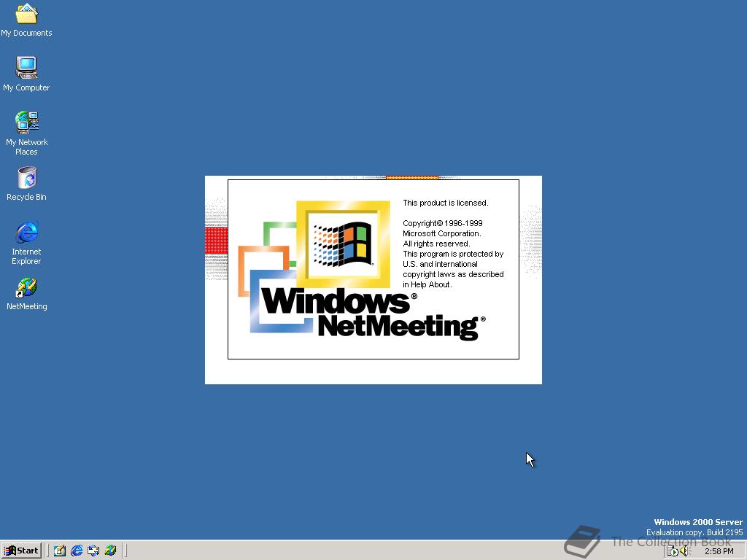747x560 pixels.
Task: Open the Start menu
Action: [x=21, y=551]
